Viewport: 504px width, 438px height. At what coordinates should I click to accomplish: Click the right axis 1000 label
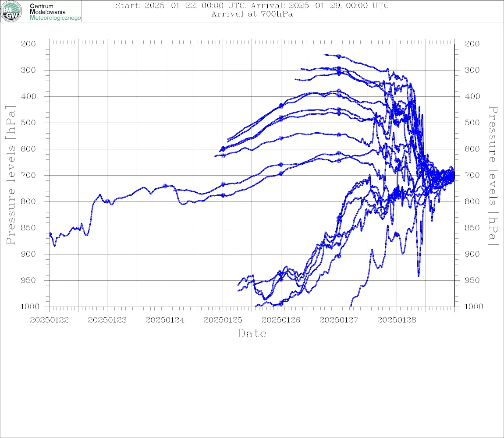[x=474, y=307]
